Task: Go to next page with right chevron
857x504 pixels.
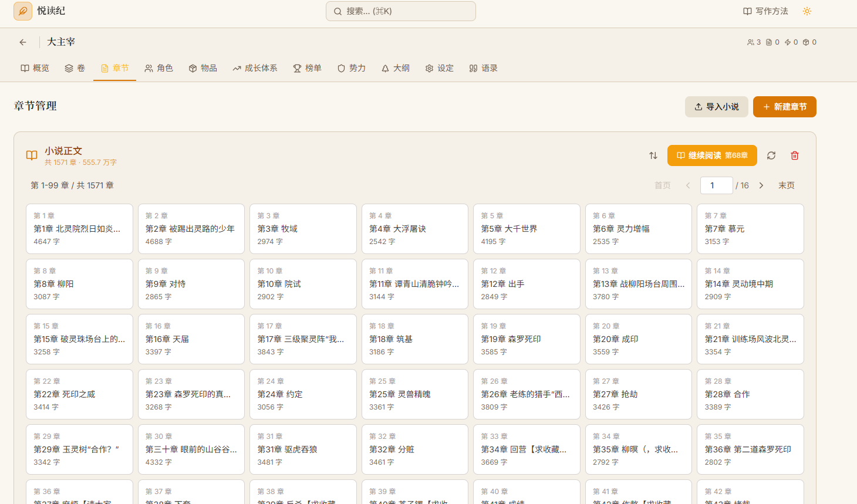Action: [761, 185]
